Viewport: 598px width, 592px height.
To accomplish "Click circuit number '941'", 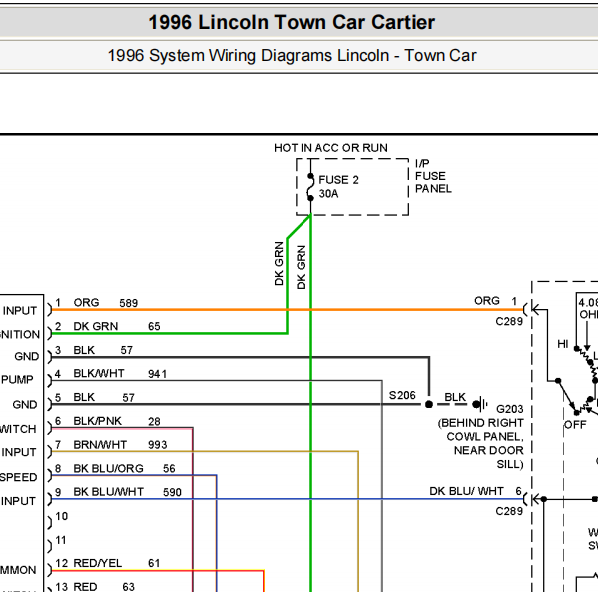I will point(157,374).
